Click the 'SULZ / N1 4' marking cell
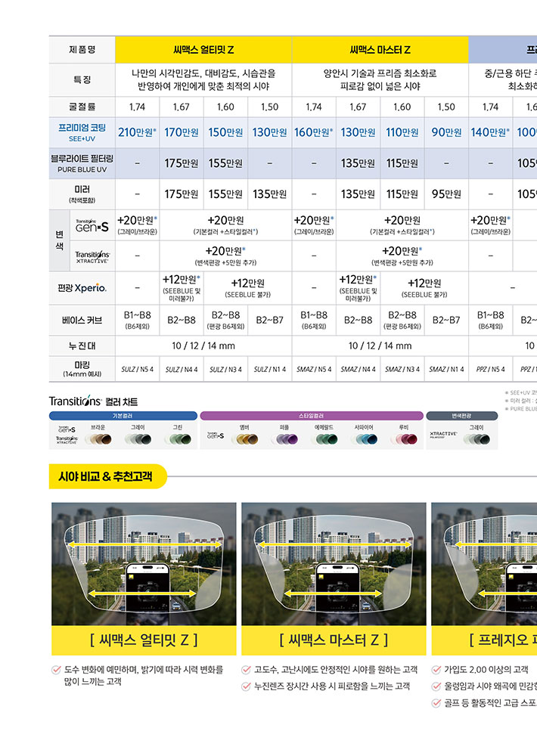 click(270, 370)
